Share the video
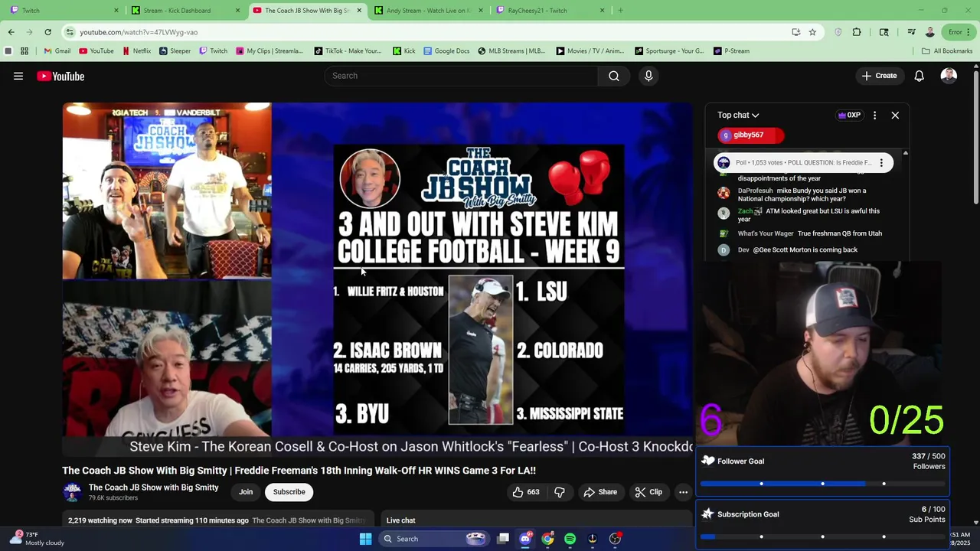Screen dimensions: 980x551 click(600, 492)
